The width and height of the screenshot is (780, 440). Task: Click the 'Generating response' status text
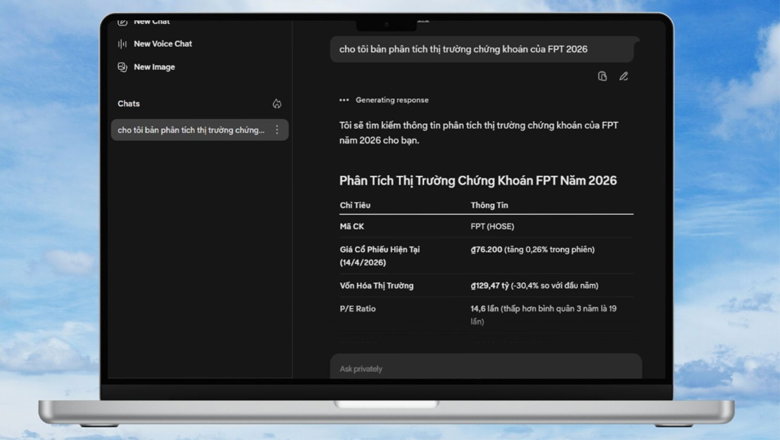(392, 100)
